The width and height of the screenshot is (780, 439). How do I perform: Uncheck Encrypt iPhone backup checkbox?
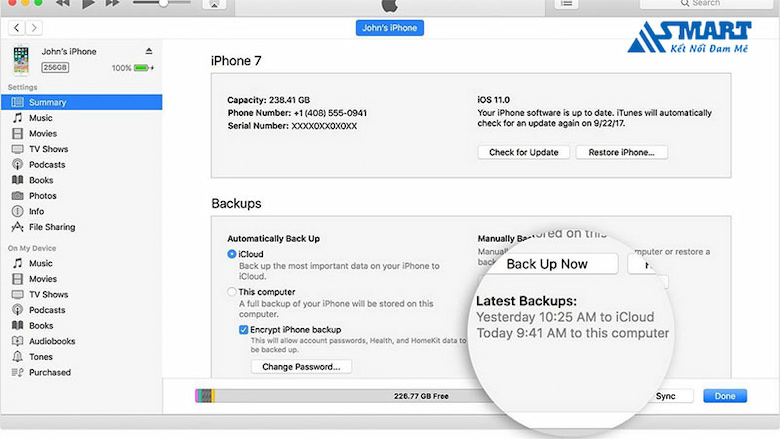click(x=244, y=329)
